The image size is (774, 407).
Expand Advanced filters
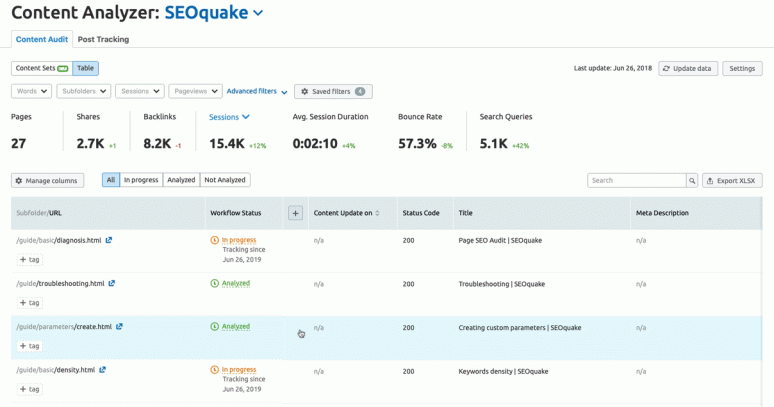point(257,91)
